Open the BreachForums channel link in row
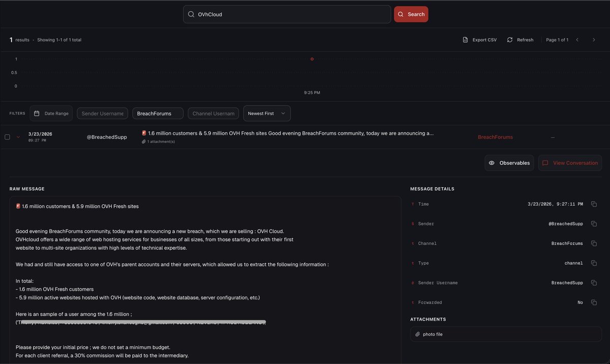The height and width of the screenshot is (364, 610). click(495, 137)
